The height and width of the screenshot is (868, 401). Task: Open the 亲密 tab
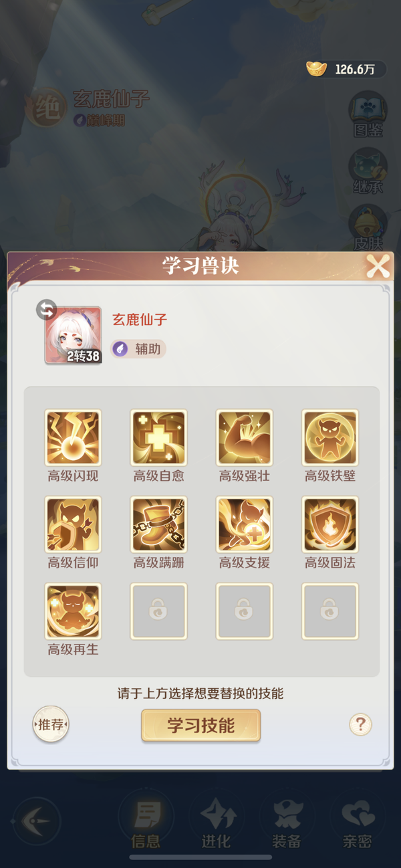tap(357, 823)
